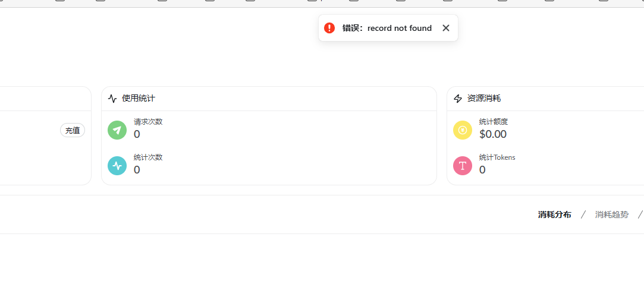Dismiss the record not found error toast
The width and height of the screenshot is (644, 300).
(x=445, y=28)
